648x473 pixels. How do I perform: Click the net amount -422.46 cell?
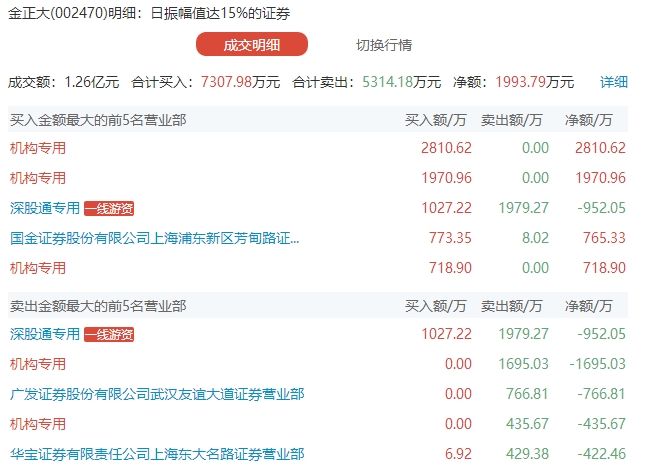tap(601, 454)
